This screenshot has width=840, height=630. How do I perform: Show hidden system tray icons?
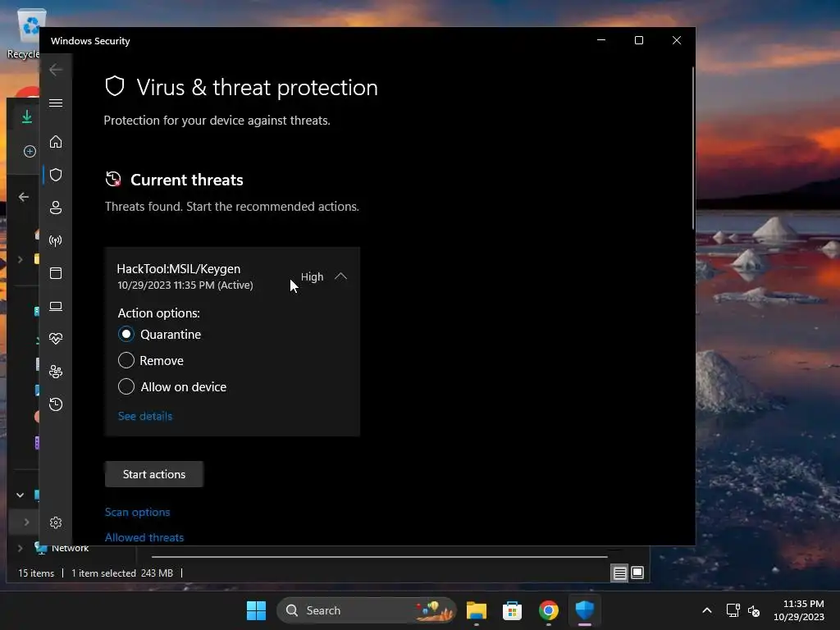706,610
